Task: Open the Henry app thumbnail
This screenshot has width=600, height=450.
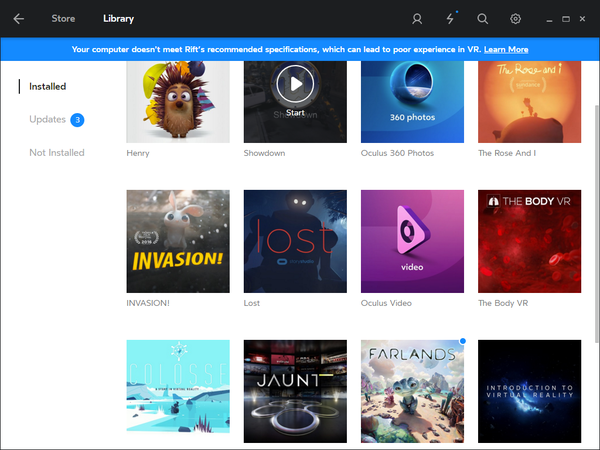Action: point(178,102)
